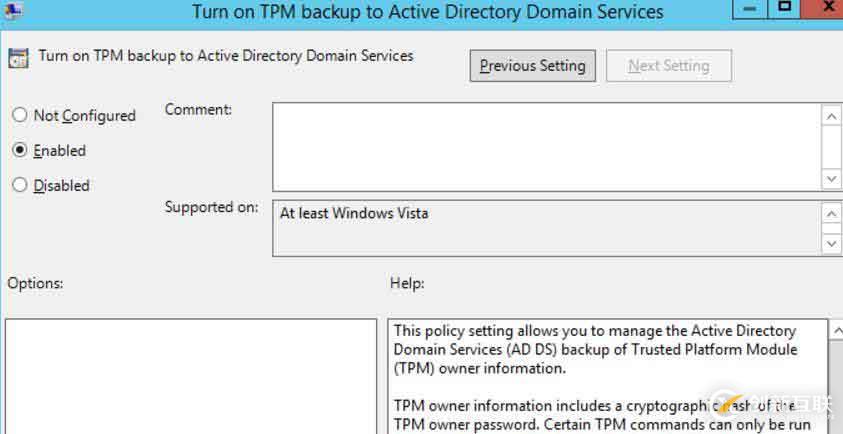Click inside the empty Options panel
843x434 pixels.
190,375
